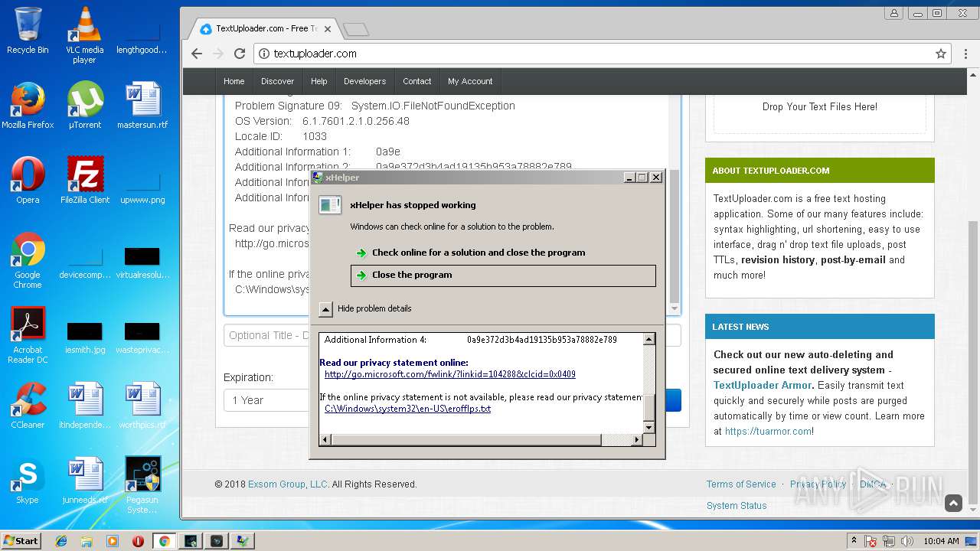The image size is (980, 551).
Task: Open My Account navigation item
Action: point(470,81)
